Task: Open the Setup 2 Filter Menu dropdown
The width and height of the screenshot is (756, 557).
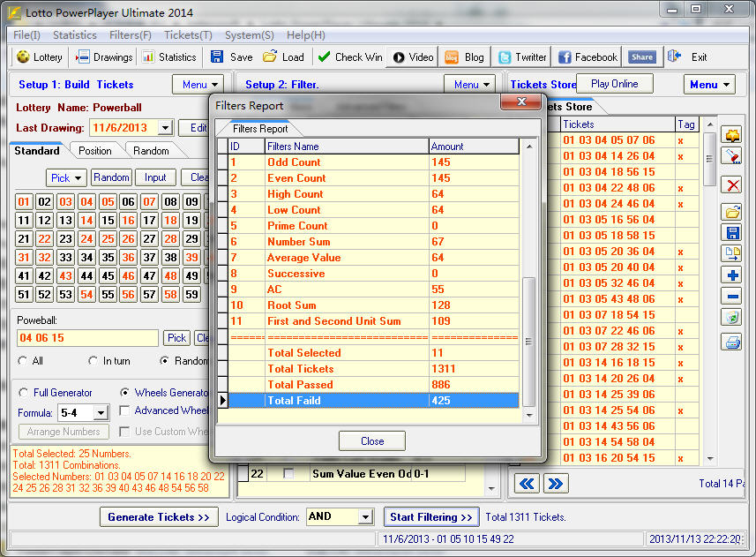Action: [469, 85]
